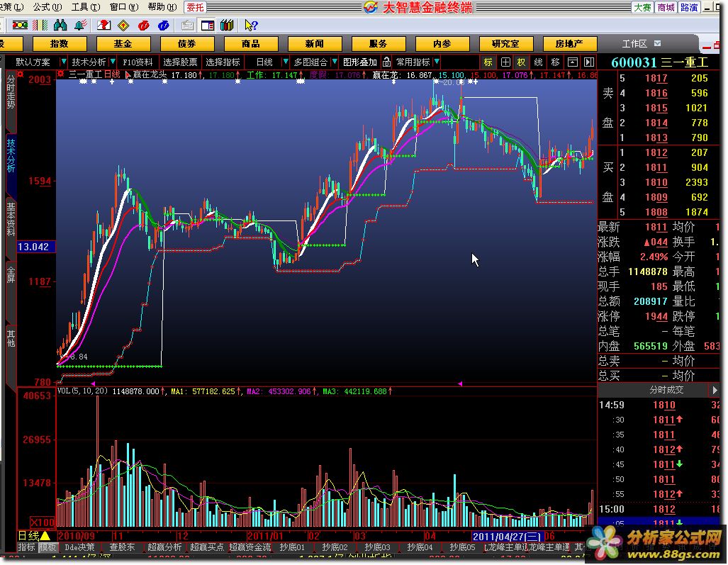Viewport: 728px width, 565px height.
Task: Click the 选择股票 toolbar button
Action: [180, 62]
